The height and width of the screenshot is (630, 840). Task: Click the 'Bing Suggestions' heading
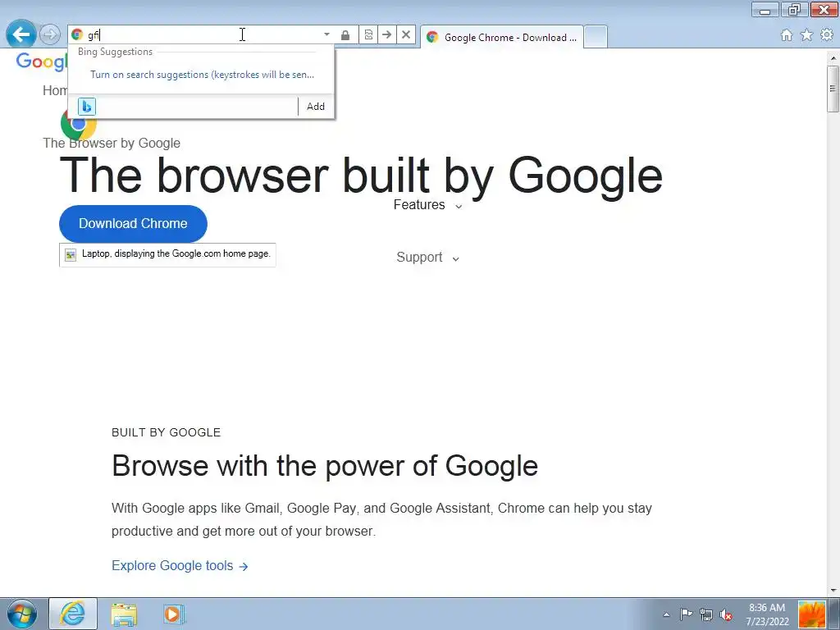pyautogui.click(x=115, y=52)
